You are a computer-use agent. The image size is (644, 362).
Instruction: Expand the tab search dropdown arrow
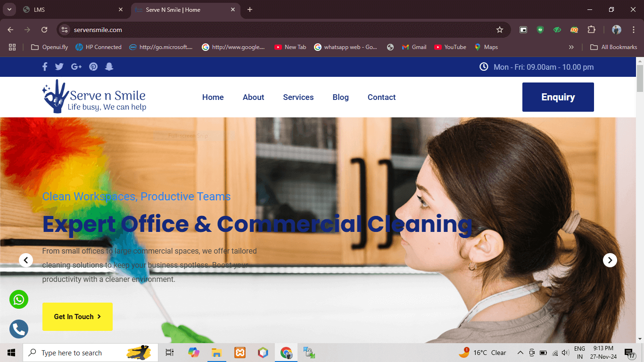point(9,9)
